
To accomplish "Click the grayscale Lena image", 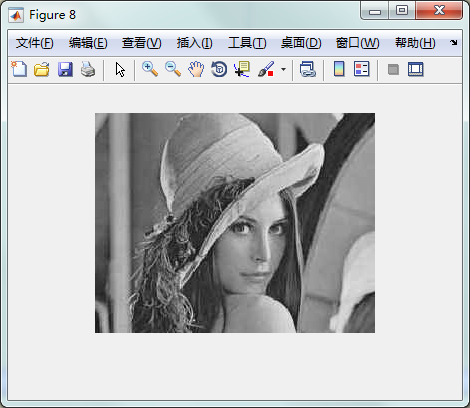I will tap(235, 223).
